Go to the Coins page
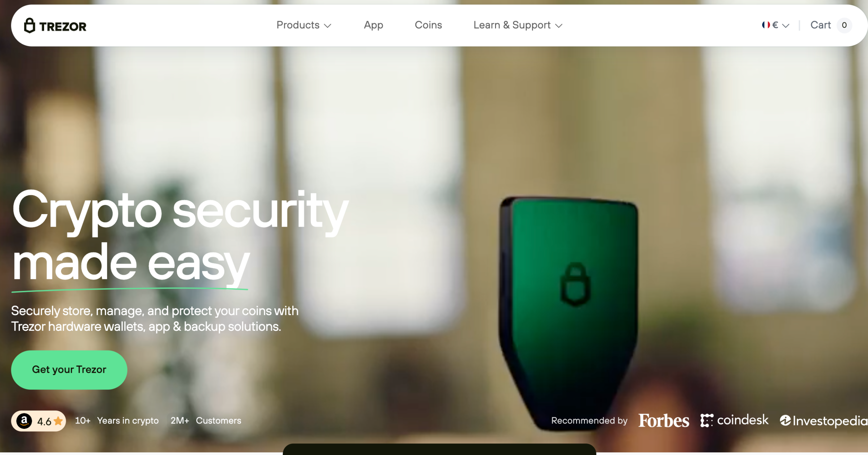Image resolution: width=868 pixels, height=455 pixels. click(x=428, y=25)
